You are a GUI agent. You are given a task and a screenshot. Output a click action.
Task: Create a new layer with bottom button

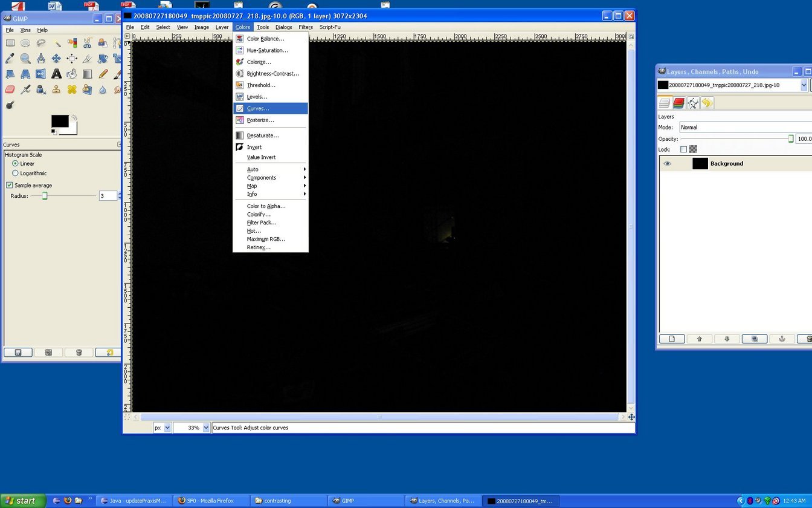pyautogui.click(x=672, y=339)
